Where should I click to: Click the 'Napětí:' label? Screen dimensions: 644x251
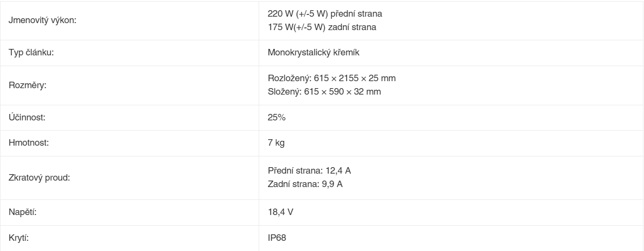23,212
